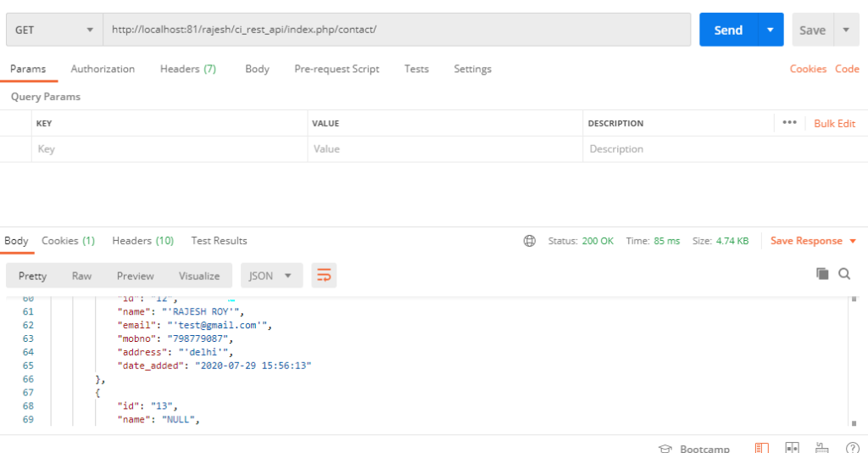Click the VALUE column header
Screen dimensions: 868x453
click(x=325, y=123)
